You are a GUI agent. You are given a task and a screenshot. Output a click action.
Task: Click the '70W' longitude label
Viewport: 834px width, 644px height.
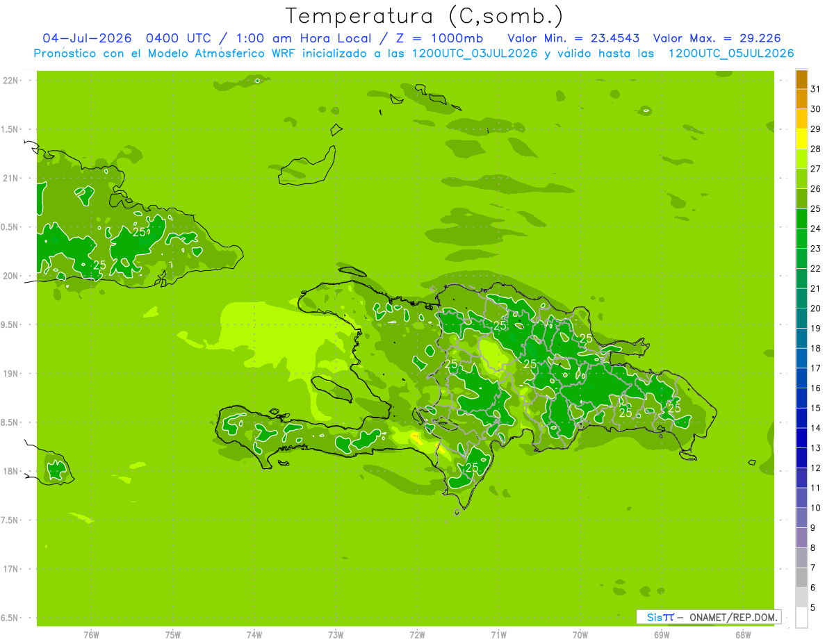(x=580, y=635)
